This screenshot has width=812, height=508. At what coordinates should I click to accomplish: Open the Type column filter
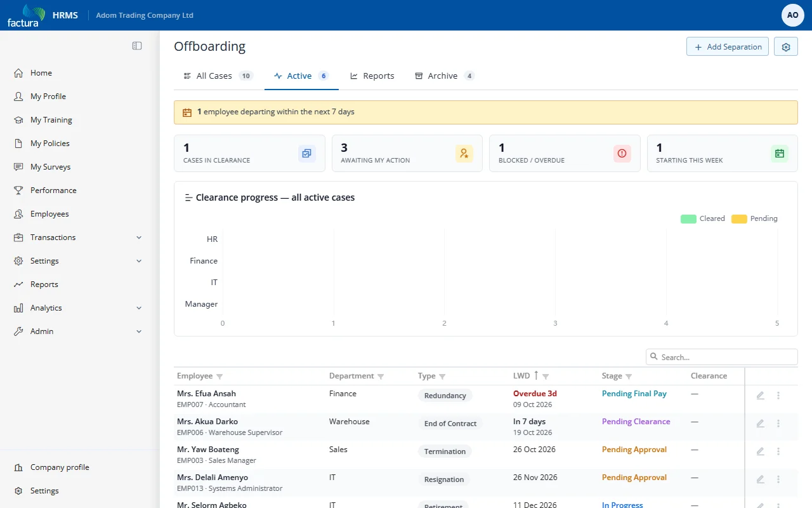click(442, 377)
